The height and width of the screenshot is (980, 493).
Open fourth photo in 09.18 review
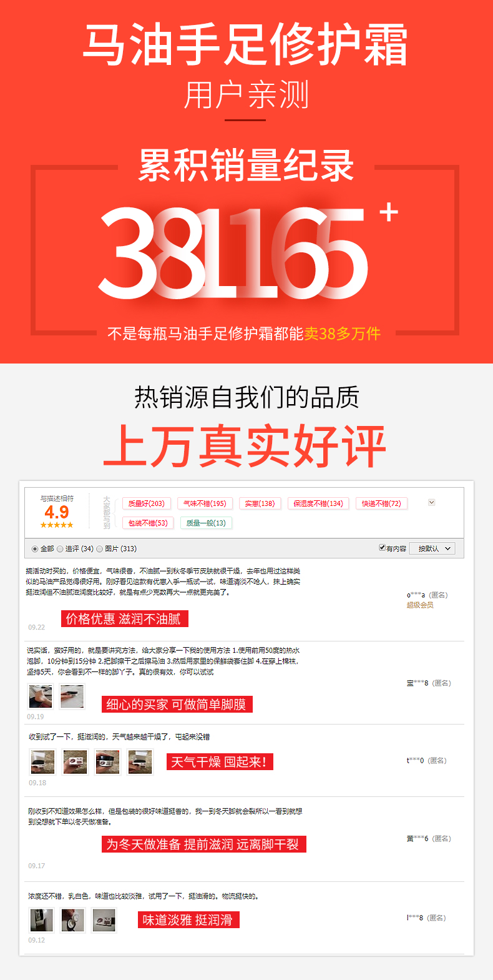click(x=140, y=762)
